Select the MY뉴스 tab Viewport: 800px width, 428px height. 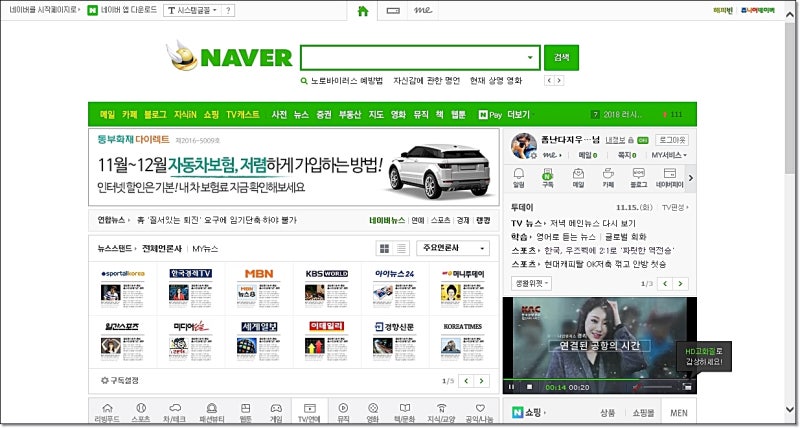coord(205,249)
